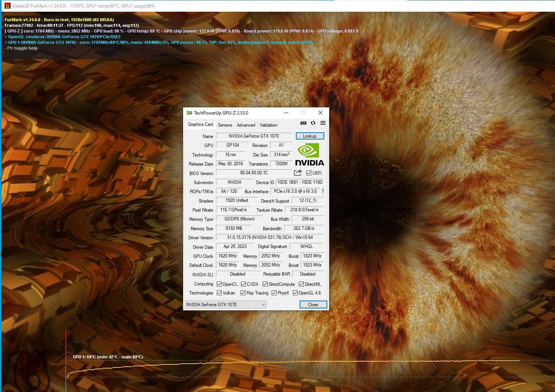The height and width of the screenshot is (392, 555).
Task: Click the GPU-Z title bar app icon
Action: click(x=189, y=113)
